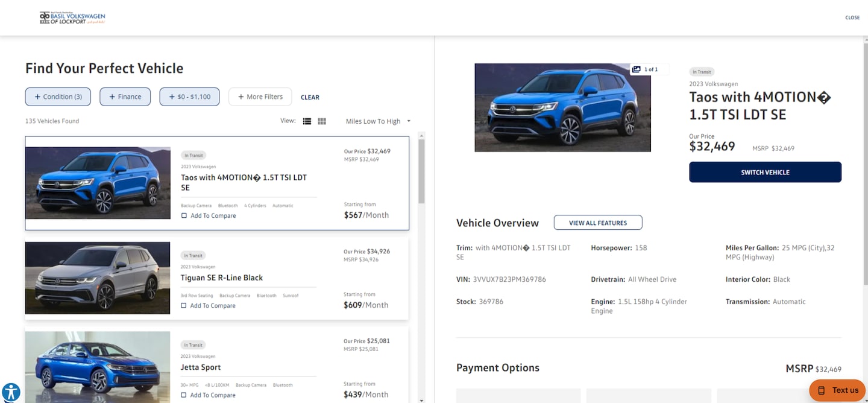Screen dimensions: 868x403
Task: Open More Filters
Action: tap(260, 97)
